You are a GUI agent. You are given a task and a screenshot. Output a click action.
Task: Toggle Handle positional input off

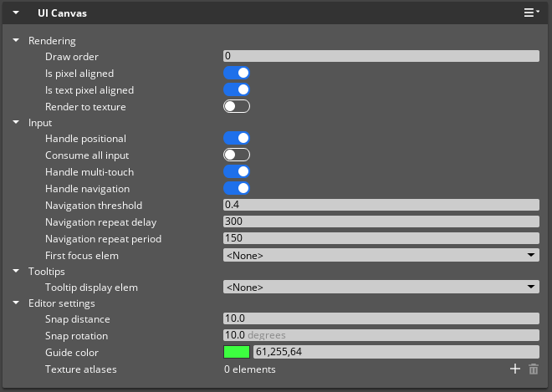(237, 139)
